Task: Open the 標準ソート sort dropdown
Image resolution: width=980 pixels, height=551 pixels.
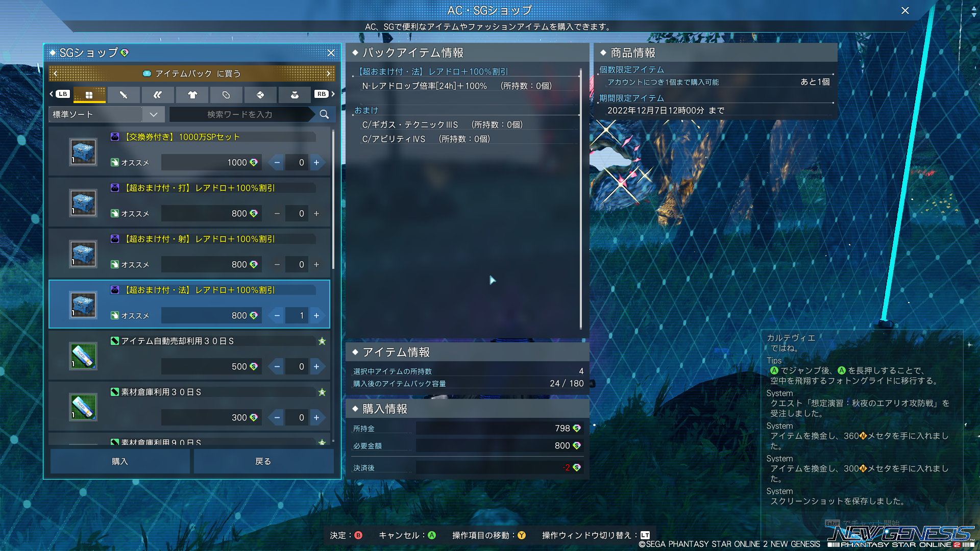Action: point(107,114)
